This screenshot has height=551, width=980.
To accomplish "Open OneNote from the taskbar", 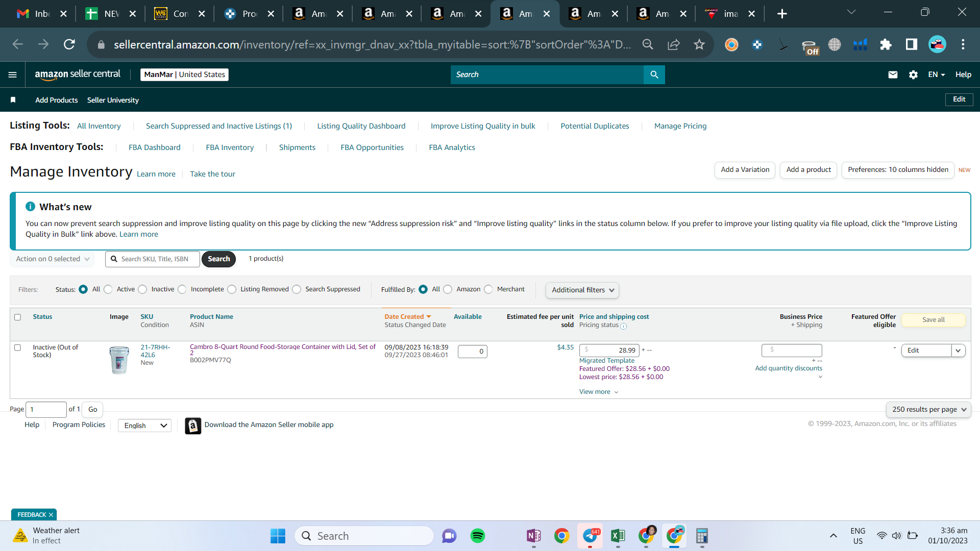I will [534, 536].
